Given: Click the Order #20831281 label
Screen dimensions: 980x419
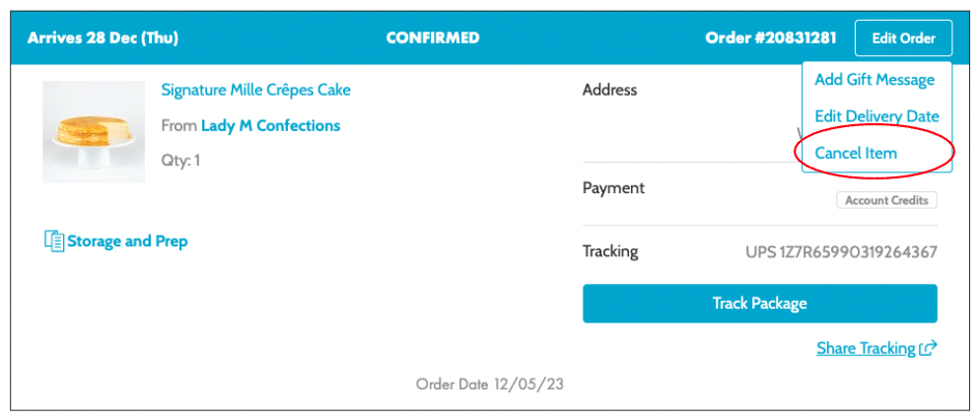Looking at the screenshot, I should (x=770, y=38).
